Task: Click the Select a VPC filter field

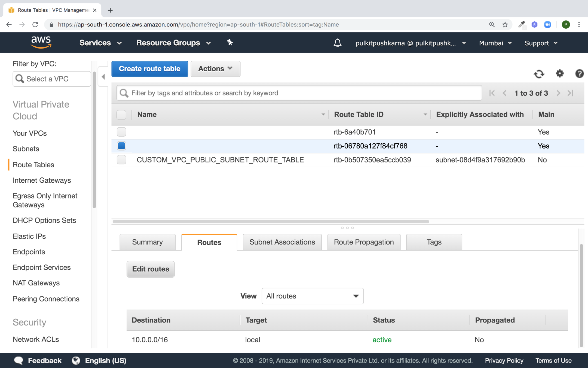Action: point(52,79)
